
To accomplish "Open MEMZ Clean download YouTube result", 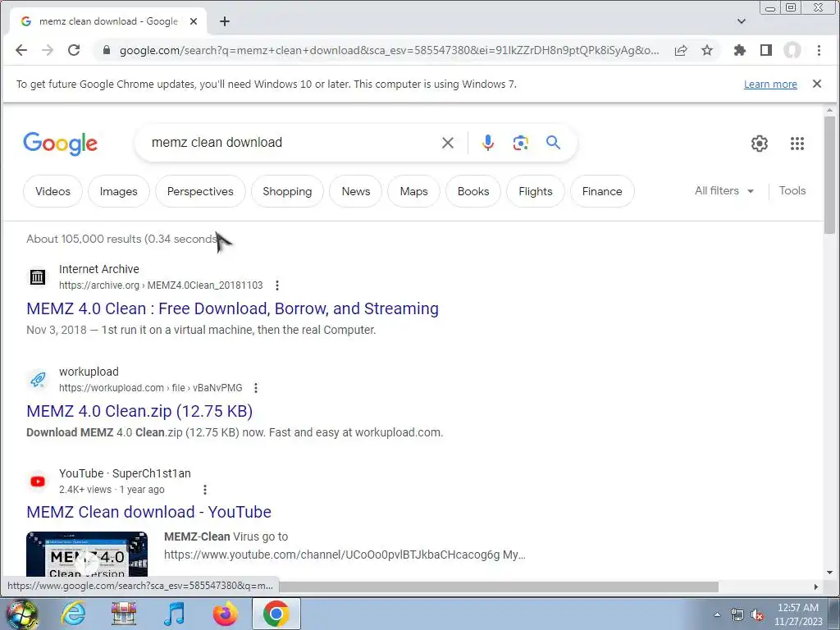I will click(x=149, y=512).
